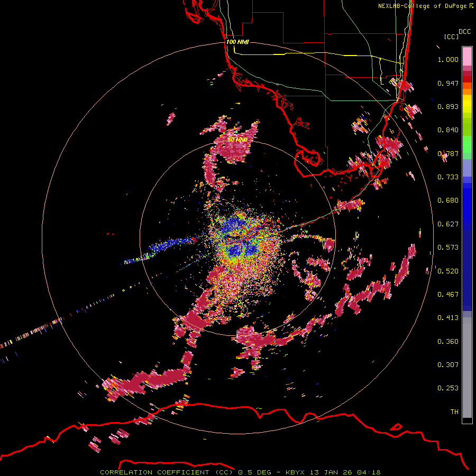The image size is (476, 476).
Task: Click the [CC] legend unit label
Action: tap(451, 36)
